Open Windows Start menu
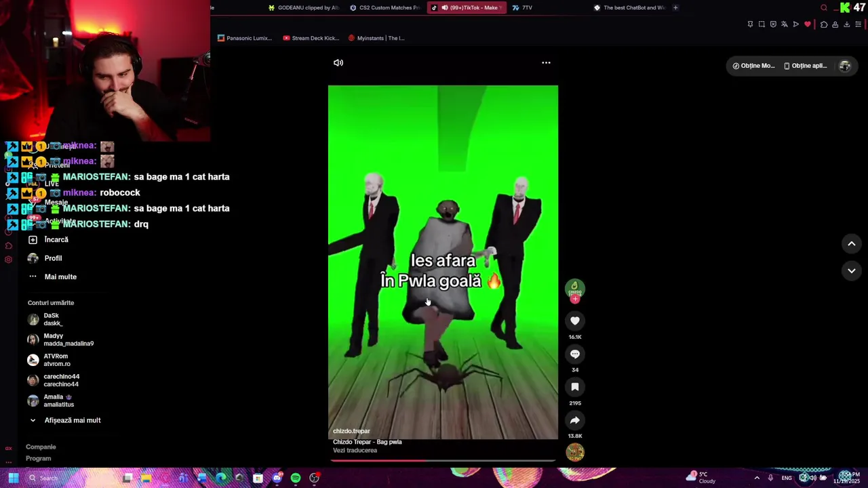Screen dimensions: 868x488 coord(13,478)
